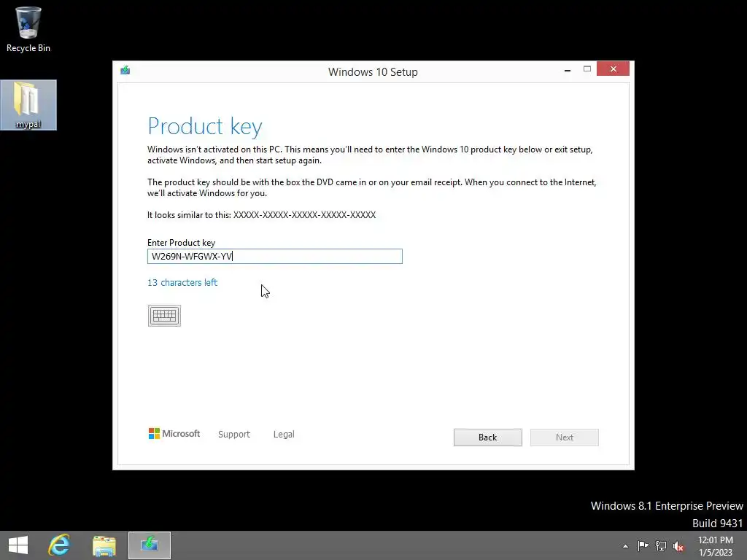This screenshot has height=560, width=747.
Task: Select the mypal folder on desktop
Action: tap(28, 105)
